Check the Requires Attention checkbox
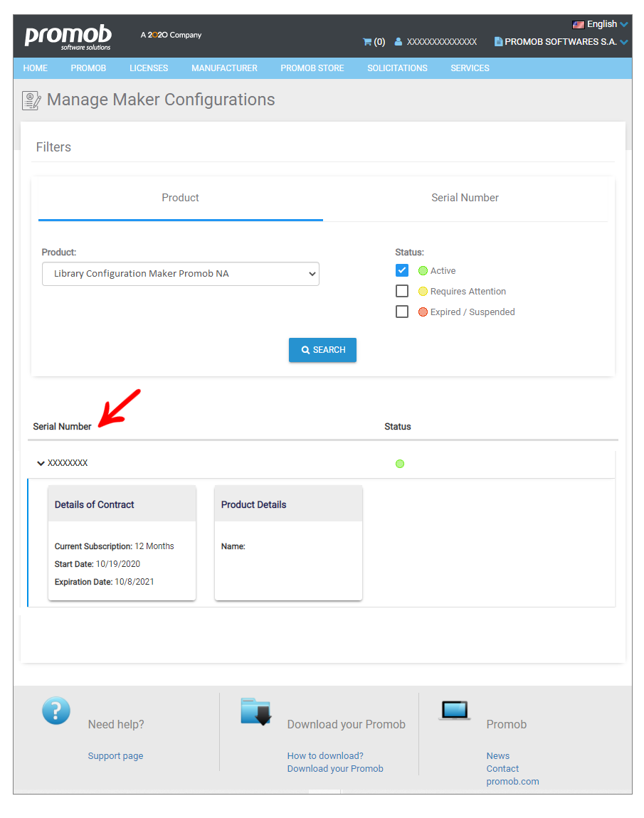The width and height of the screenshot is (644, 818). pyautogui.click(x=402, y=291)
